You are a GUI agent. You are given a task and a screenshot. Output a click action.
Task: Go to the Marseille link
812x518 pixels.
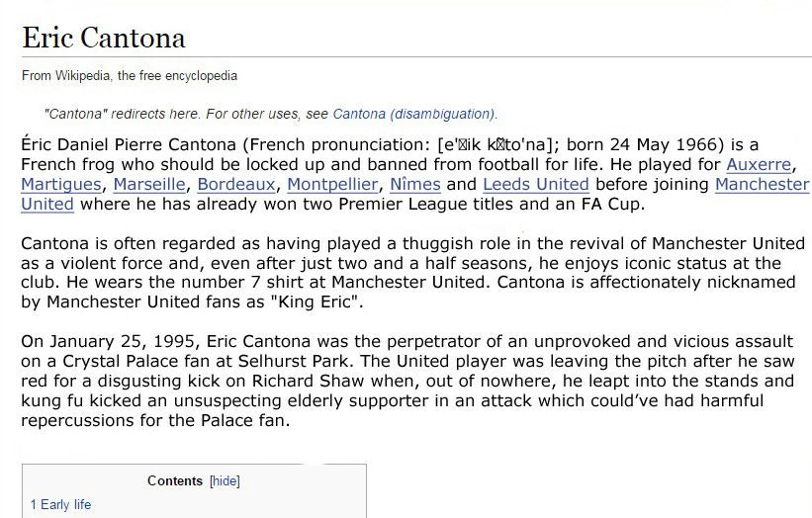point(148,184)
